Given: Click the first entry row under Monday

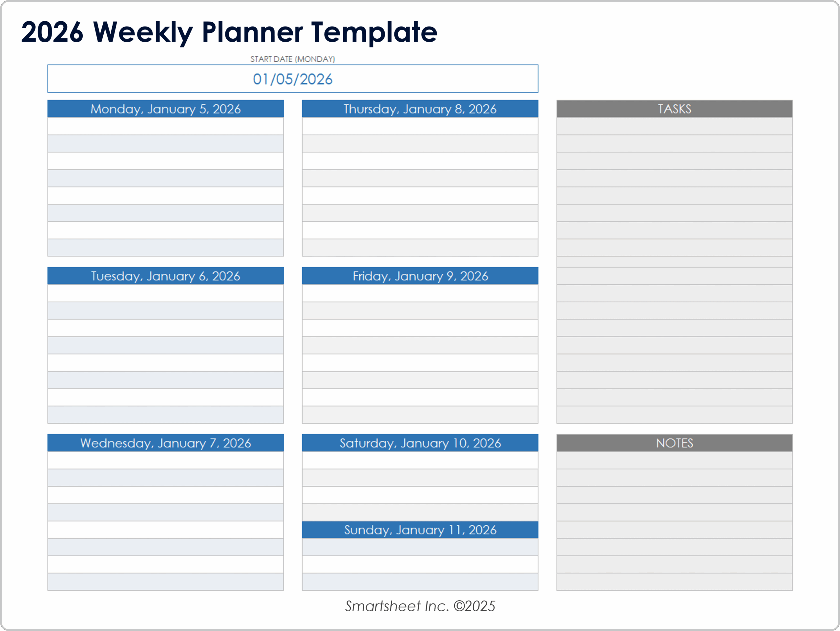Looking at the screenshot, I should tap(166, 126).
